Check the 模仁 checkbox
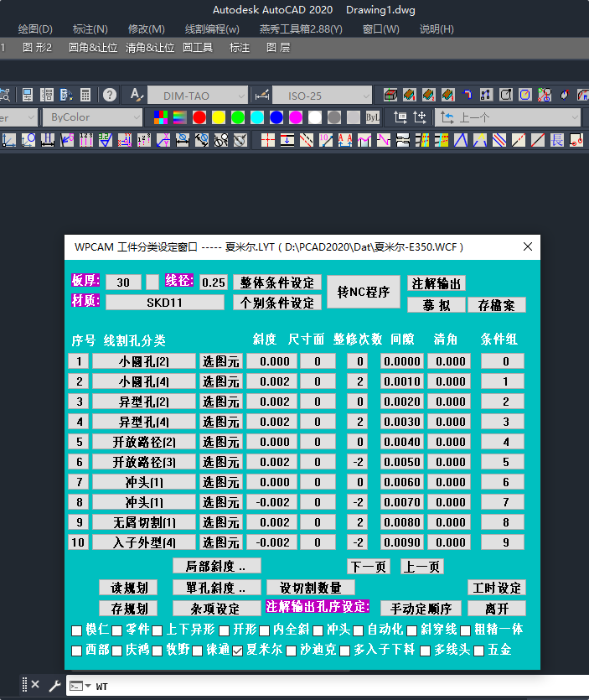The image size is (589, 700). [x=77, y=630]
